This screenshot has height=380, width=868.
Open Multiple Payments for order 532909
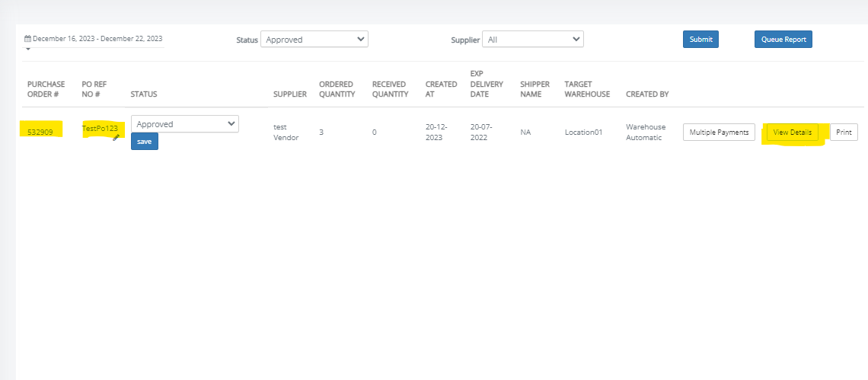(x=719, y=133)
